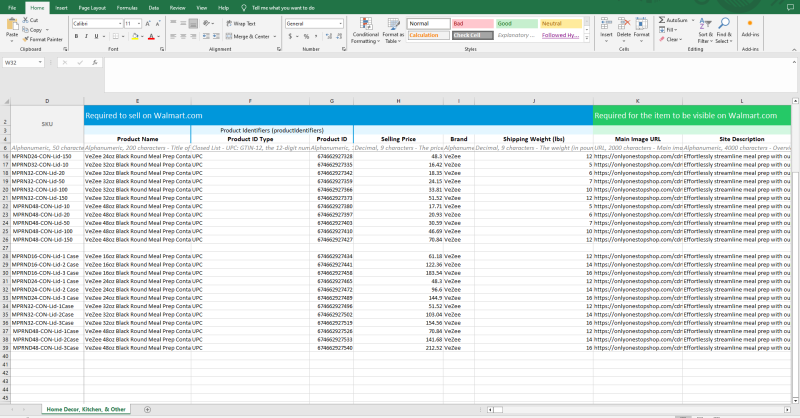
Task: Click the Orientation text angle icon
Action: coord(207,23)
